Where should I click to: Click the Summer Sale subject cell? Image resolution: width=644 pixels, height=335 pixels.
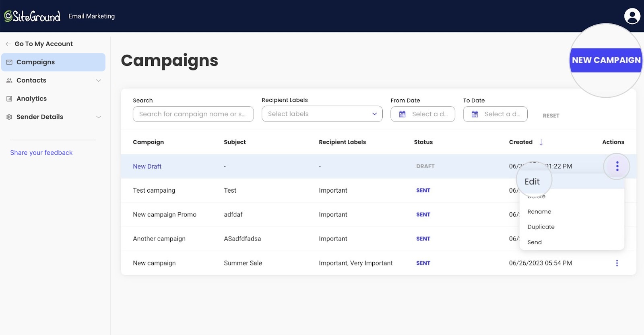243,263
